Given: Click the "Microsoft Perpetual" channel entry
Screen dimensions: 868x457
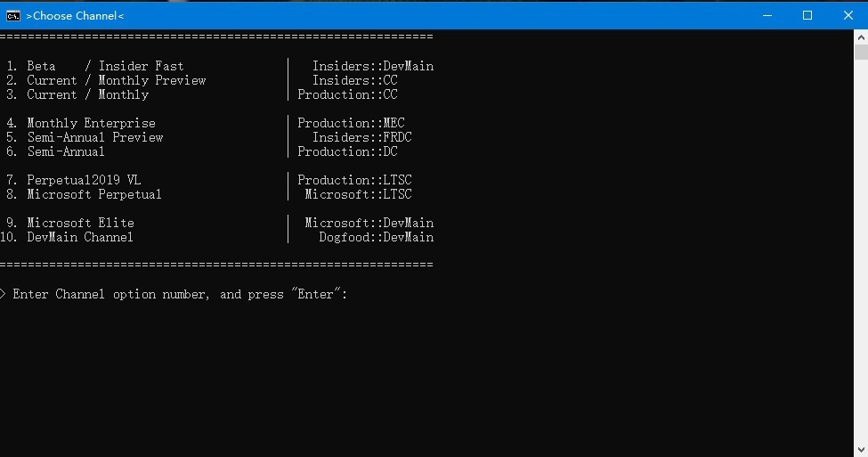Looking at the screenshot, I should click(x=94, y=194).
